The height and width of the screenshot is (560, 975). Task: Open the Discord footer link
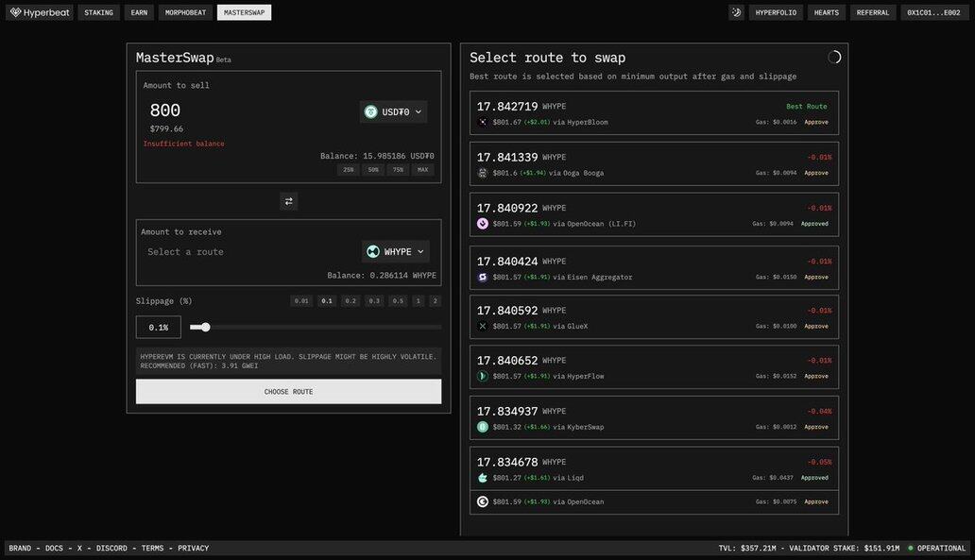(x=111, y=548)
